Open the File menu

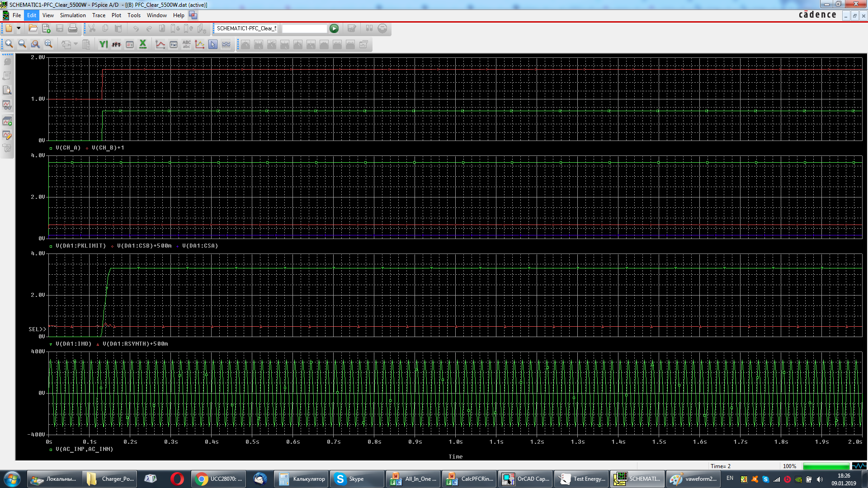[17, 15]
